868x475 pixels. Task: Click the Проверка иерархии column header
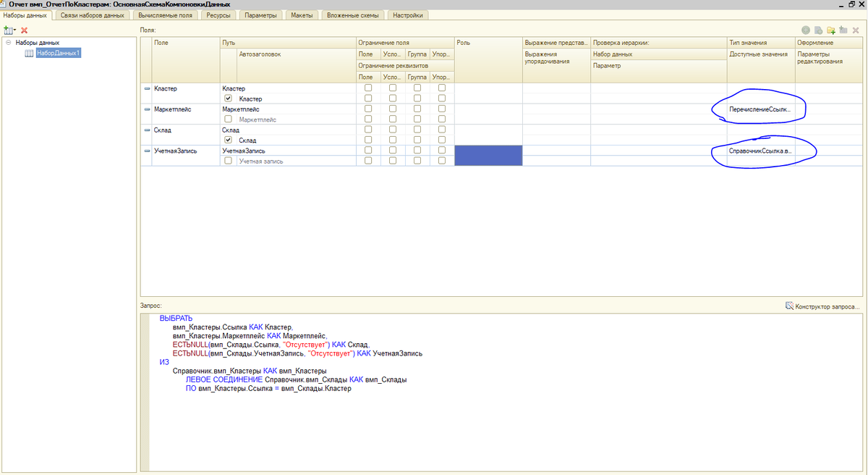659,43
